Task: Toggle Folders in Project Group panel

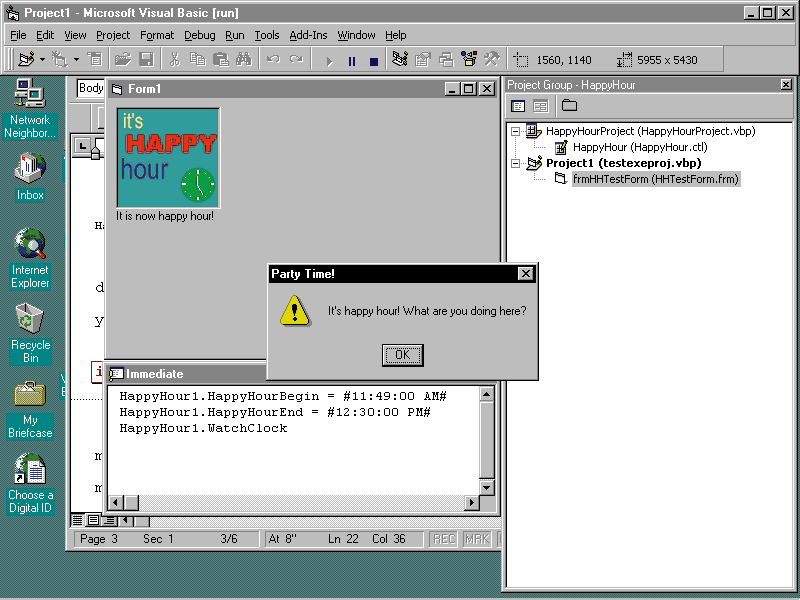Action: pyautogui.click(x=569, y=106)
